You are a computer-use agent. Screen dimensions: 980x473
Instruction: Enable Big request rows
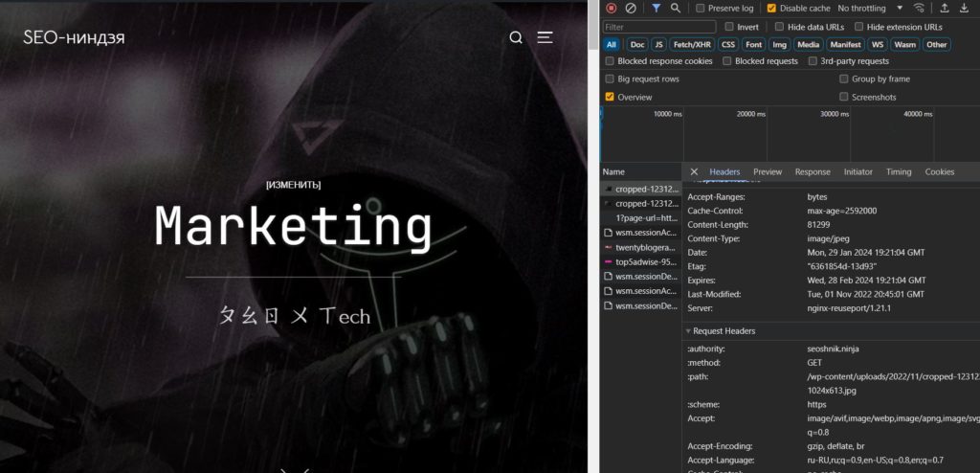[610, 79]
